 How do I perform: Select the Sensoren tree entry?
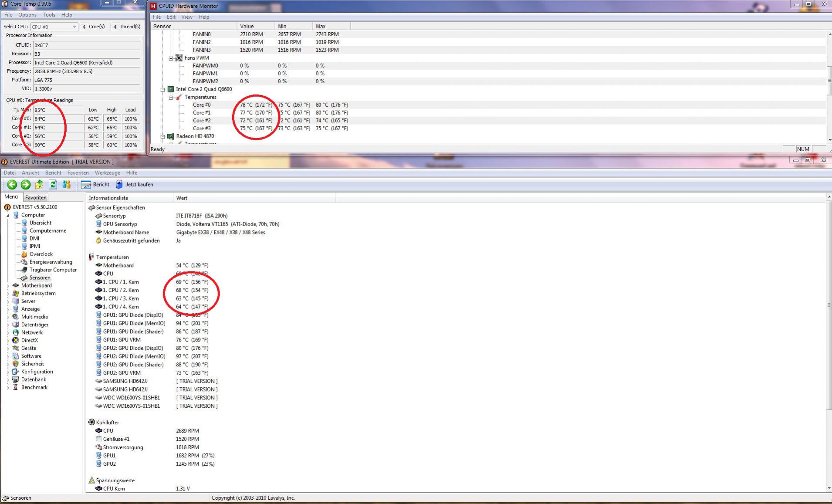click(40, 278)
